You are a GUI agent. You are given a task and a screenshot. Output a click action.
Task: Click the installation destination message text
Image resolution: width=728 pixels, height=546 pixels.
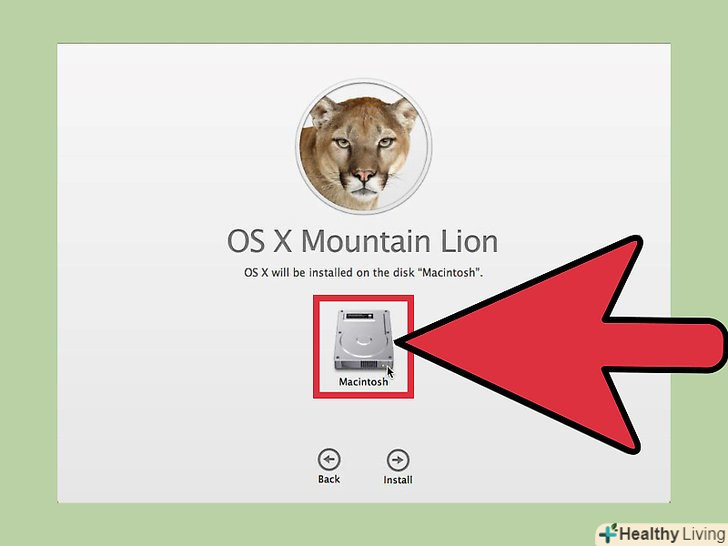364,273
